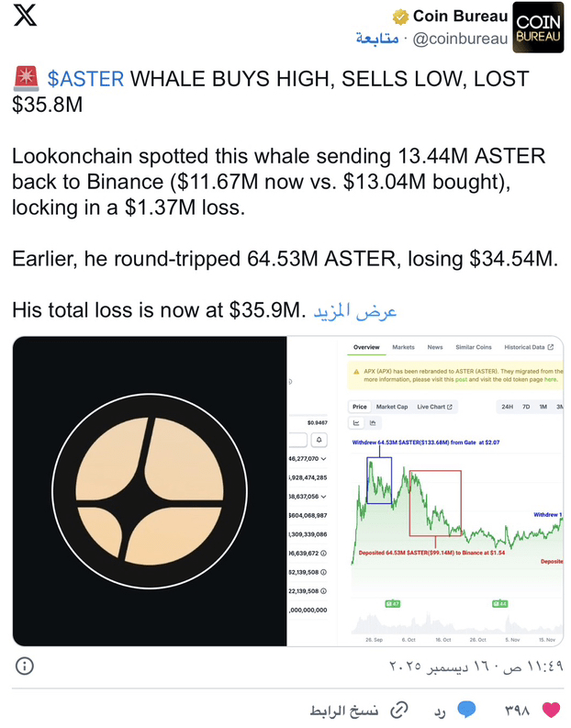Select the candlestick chart icon
The image size is (571, 728).
pos(373,423)
